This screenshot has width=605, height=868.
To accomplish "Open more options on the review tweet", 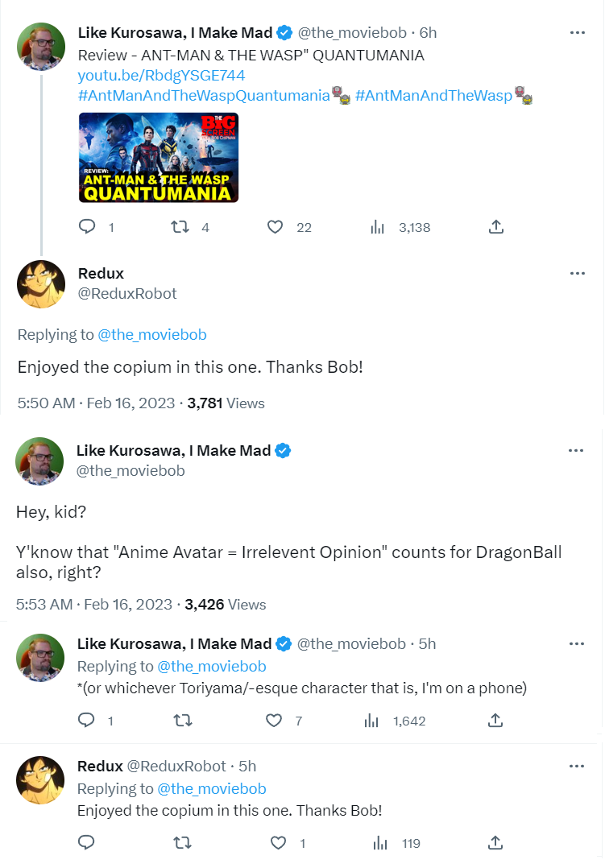I will (577, 33).
